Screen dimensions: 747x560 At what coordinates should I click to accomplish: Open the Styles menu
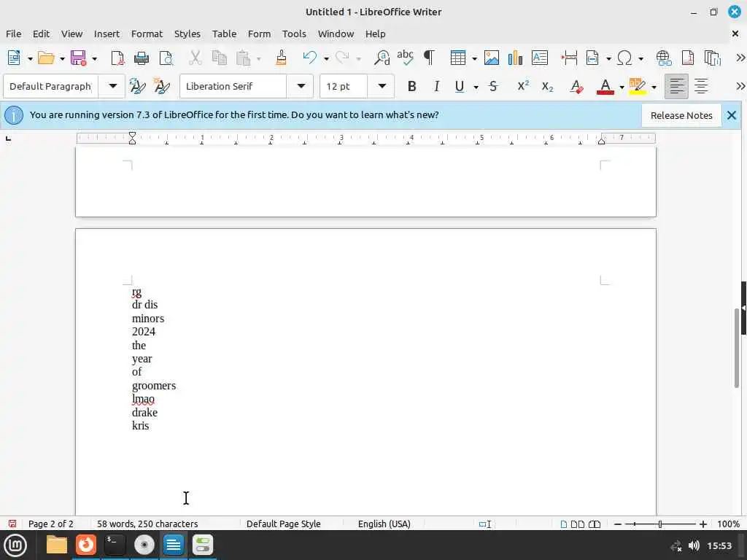point(187,34)
